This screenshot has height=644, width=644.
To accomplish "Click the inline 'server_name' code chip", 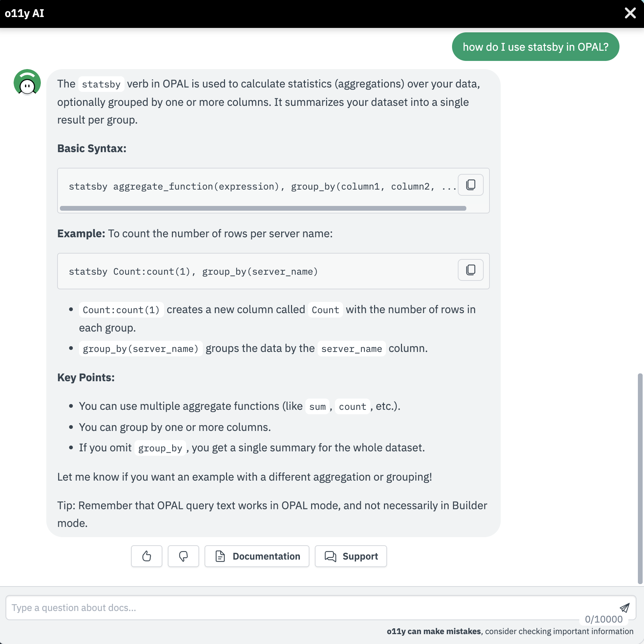I will 352,349.
